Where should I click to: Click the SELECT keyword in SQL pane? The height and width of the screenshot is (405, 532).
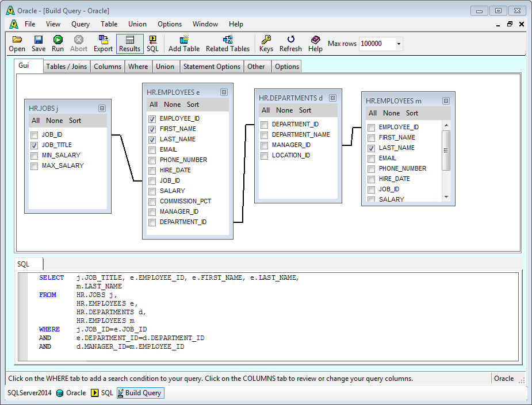point(52,277)
